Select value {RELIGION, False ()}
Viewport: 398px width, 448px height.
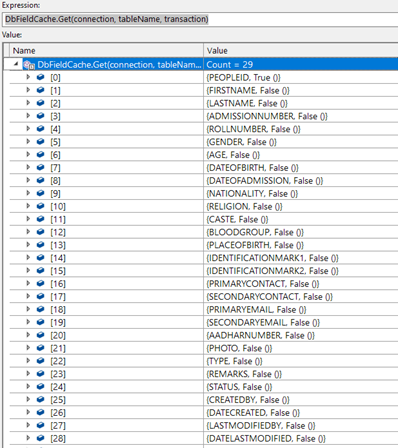[244, 206]
